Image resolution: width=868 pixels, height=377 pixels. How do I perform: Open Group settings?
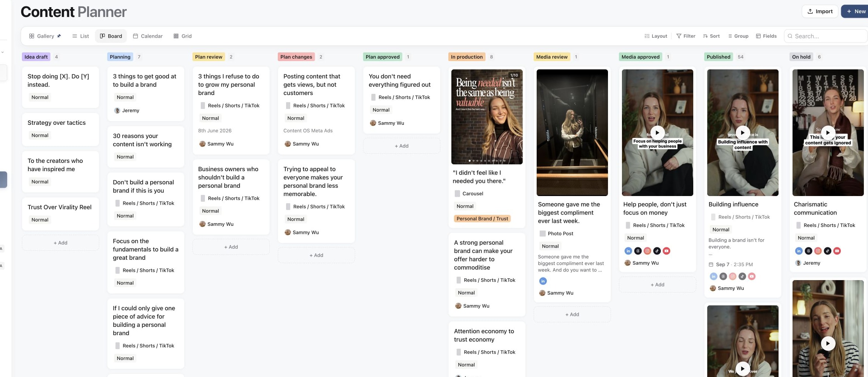click(738, 36)
